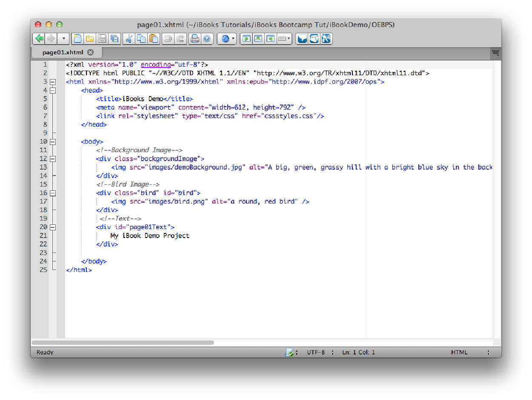This screenshot has height=400, width=532.
Task: Click the Ln: 1 Col: 1 indicator
Action: [358, 352]
